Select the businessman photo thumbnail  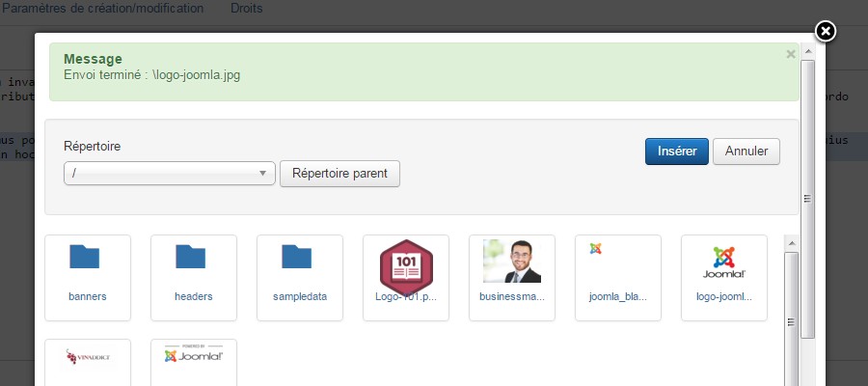tap(512, 261)
